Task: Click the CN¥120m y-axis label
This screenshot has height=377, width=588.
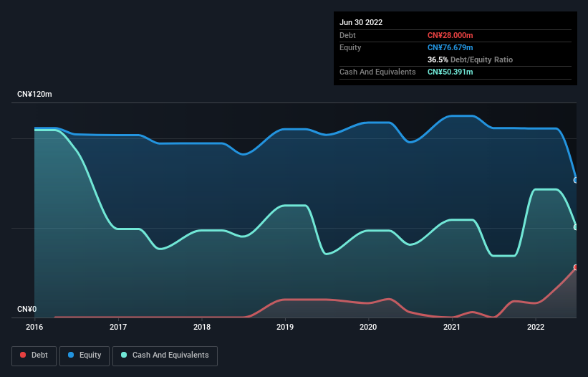Action: (x=34, y=94)
